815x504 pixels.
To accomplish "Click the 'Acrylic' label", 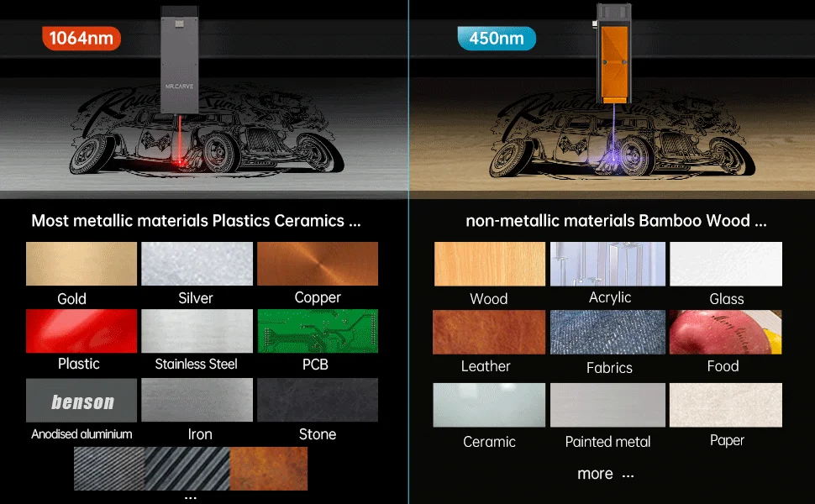I will [x=610, y=297].
